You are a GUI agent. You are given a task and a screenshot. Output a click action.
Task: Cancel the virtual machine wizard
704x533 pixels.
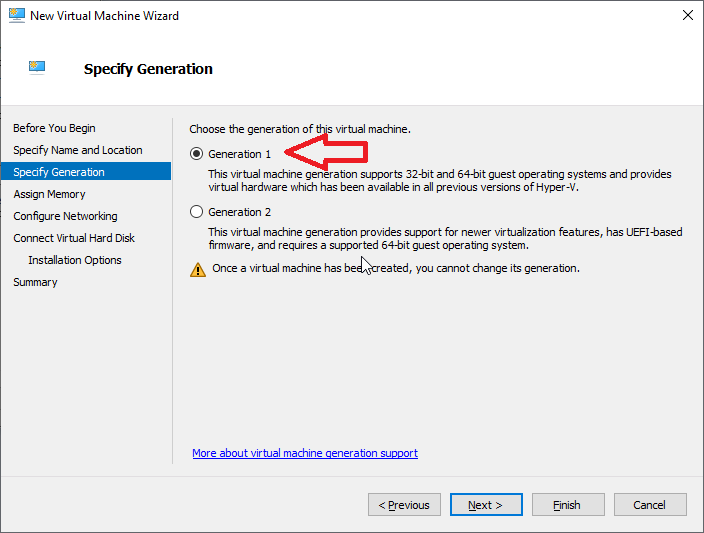tap(650, 505)
